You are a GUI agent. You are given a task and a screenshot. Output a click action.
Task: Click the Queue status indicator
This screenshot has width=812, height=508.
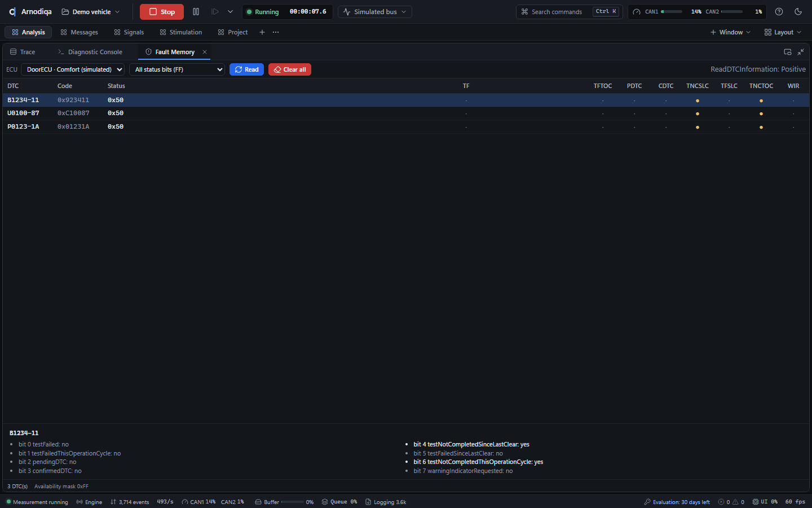click(339, 502)
